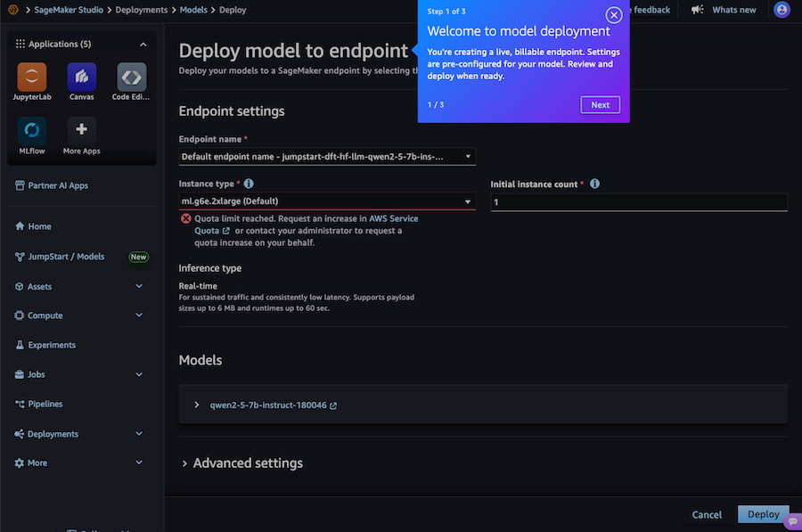
Task: Open the Code Editor app icon
Action: coord(132,78)
